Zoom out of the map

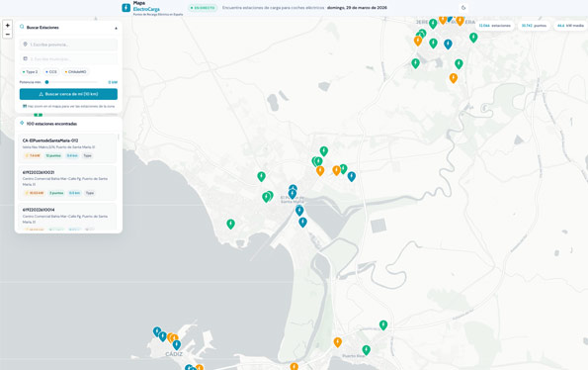pos(8,35)
